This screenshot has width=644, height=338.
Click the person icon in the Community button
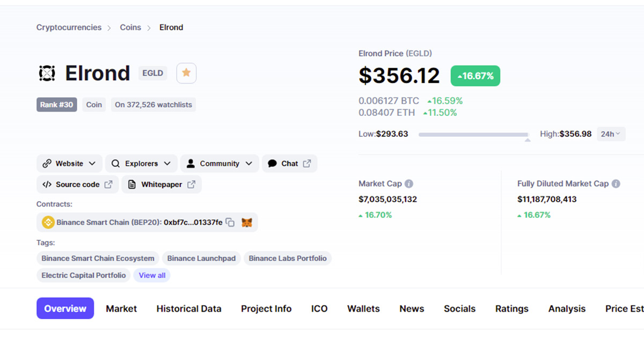pyautogui.click(x=191, y=164)
